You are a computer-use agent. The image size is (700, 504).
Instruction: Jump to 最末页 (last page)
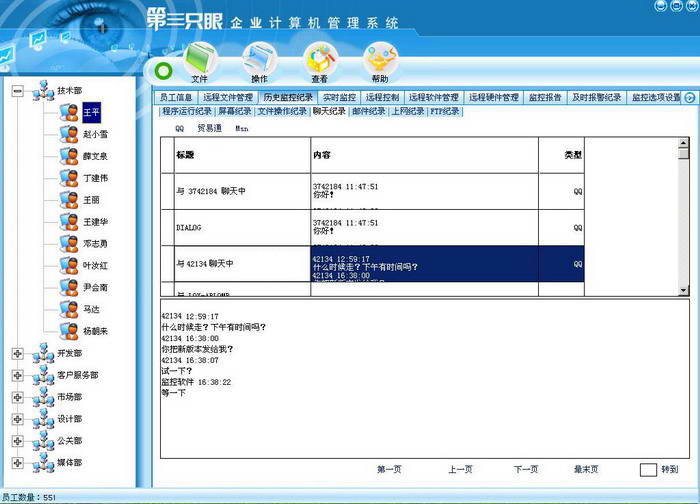[x=586, y=469]
